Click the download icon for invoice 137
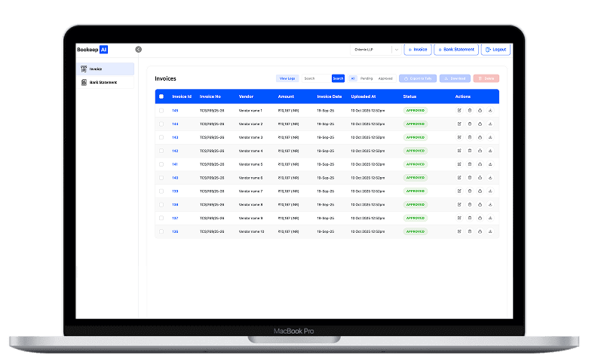 click(490, 218)
